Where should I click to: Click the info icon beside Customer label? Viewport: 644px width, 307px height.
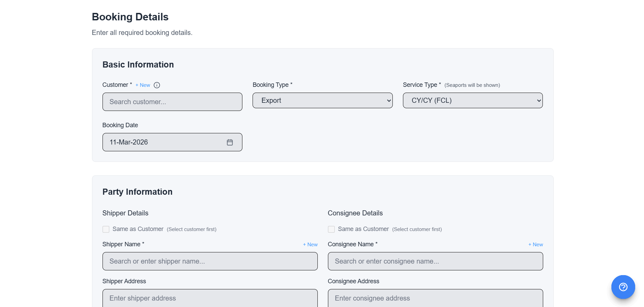click(157, 85)
